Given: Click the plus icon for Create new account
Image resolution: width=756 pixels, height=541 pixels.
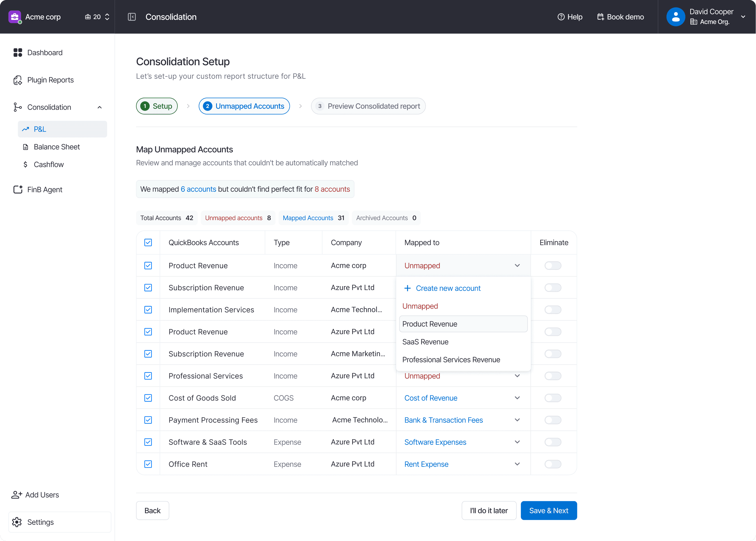Looking at the screenshot, I should click(407, 288).
